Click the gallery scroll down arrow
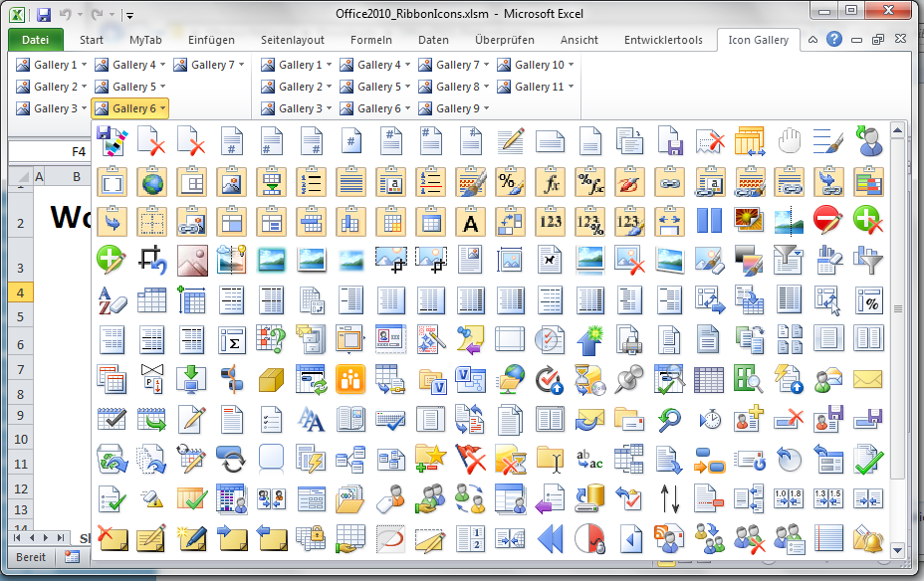924x581 pixels. pos(897,549)
